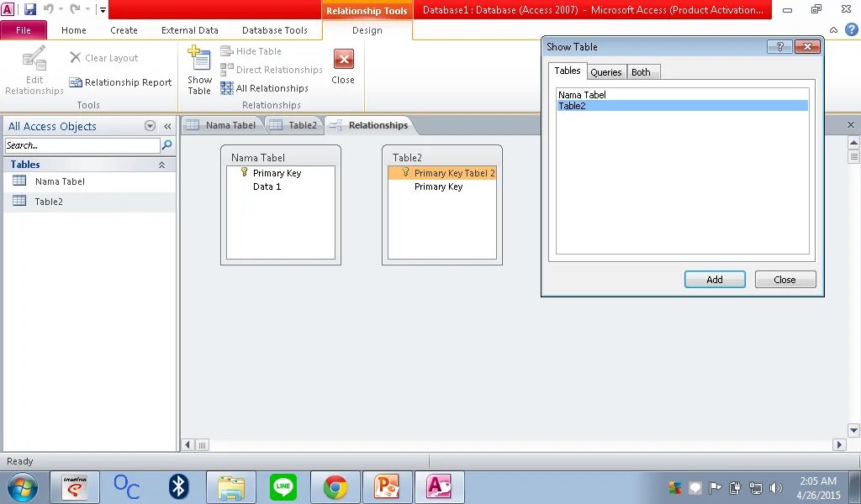
Task: Click the Access icon in the taskbar
Action: pyautogui.click(x=439, y=487)
